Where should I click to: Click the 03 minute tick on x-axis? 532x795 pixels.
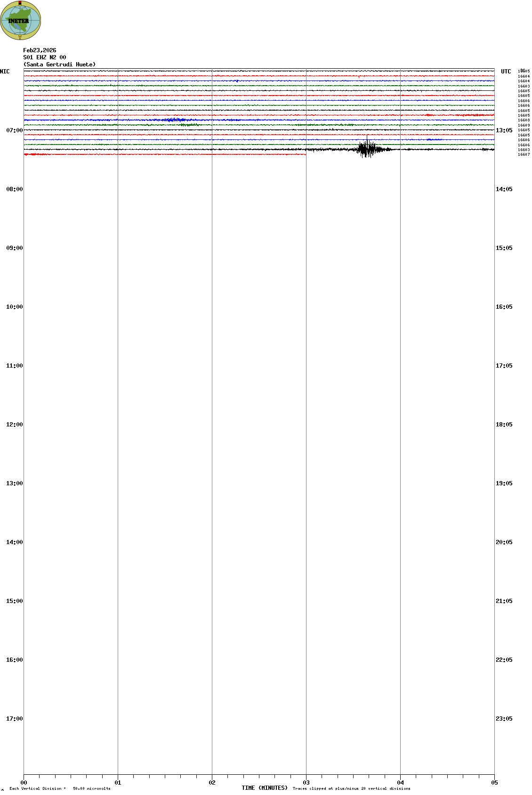(x=306, y=783)
